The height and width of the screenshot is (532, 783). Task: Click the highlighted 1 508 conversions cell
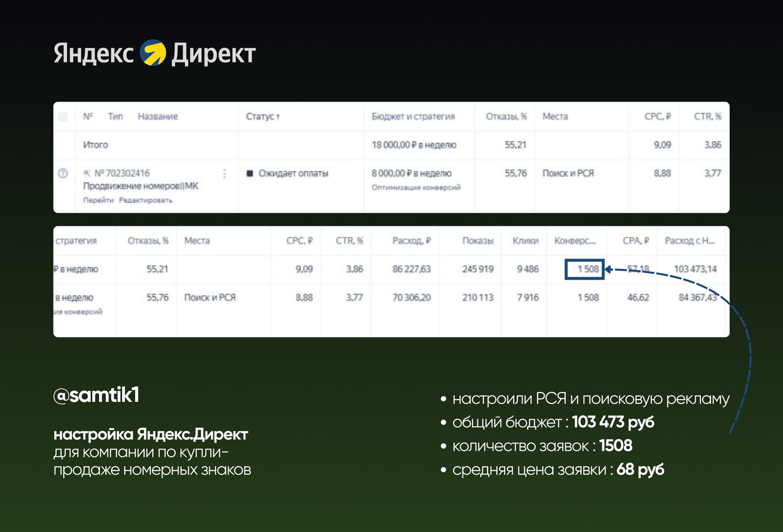pos(585,269)
